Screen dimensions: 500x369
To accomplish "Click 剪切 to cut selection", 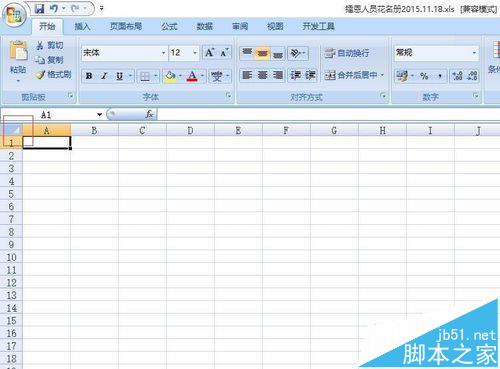I will [x=50, y=45].
